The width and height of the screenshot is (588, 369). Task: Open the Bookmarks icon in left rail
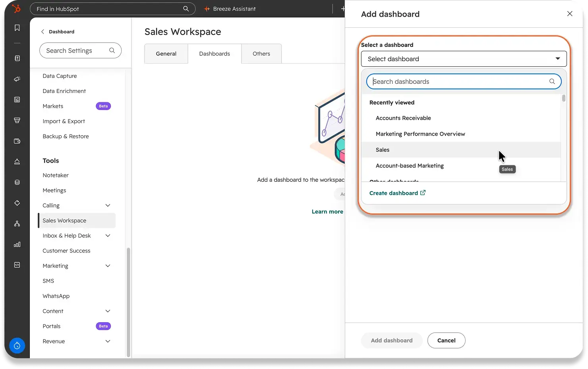(x=17, y=28)
